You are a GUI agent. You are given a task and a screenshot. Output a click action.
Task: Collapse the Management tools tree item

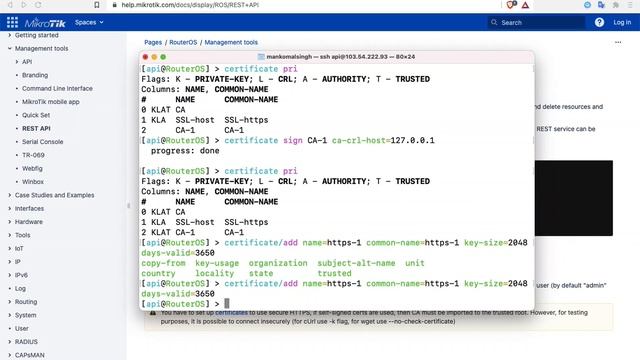pyautogui.click(x=10, y=48)
